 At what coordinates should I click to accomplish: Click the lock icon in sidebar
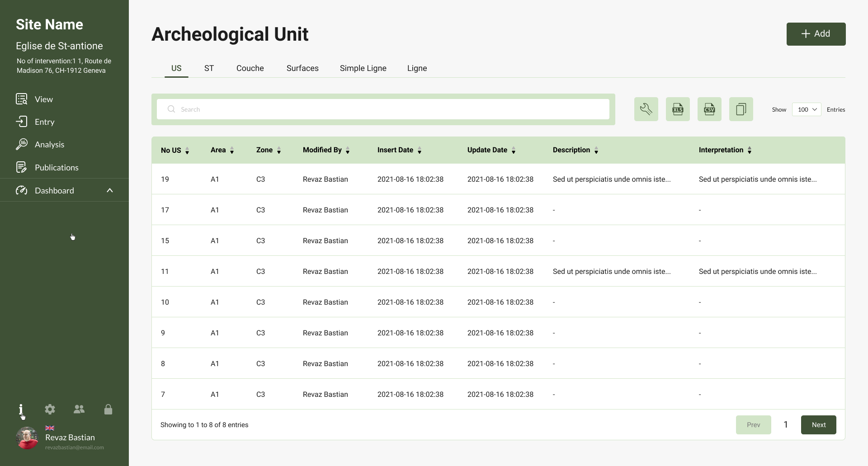click(108, 410)
